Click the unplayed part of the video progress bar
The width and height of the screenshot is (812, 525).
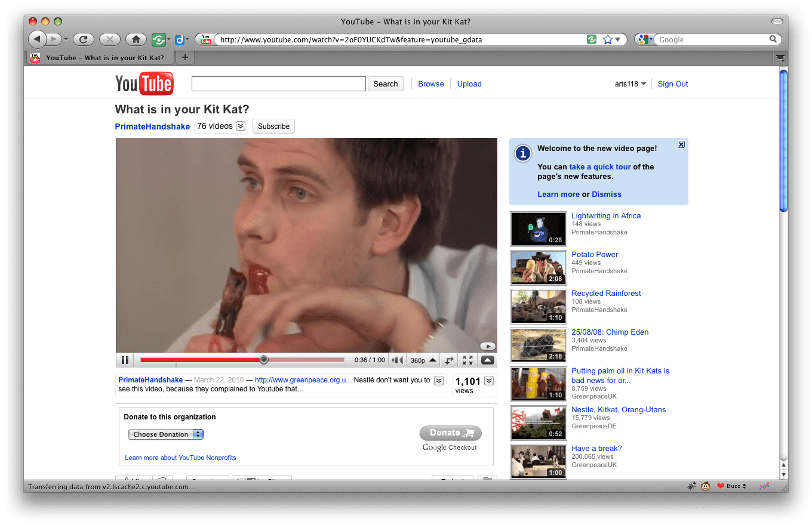pos(306,360)
